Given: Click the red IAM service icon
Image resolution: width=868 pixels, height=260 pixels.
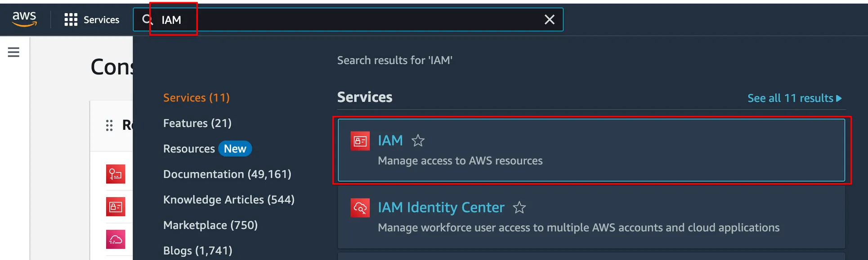Looking at the screenshot, I should click(360, 141).
